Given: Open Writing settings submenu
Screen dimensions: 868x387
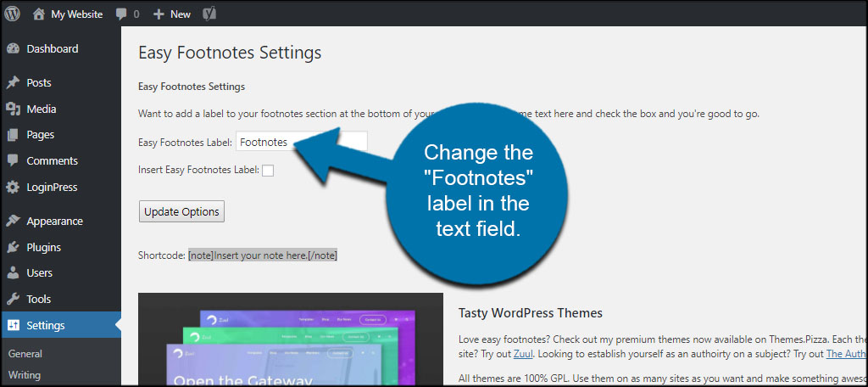Looking at the screenshot, I should [25, 375].
